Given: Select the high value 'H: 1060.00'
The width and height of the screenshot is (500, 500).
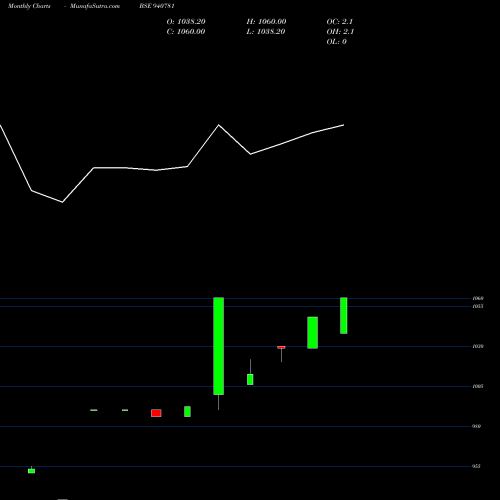Looking at the screenshot, I should coord(266,22).
